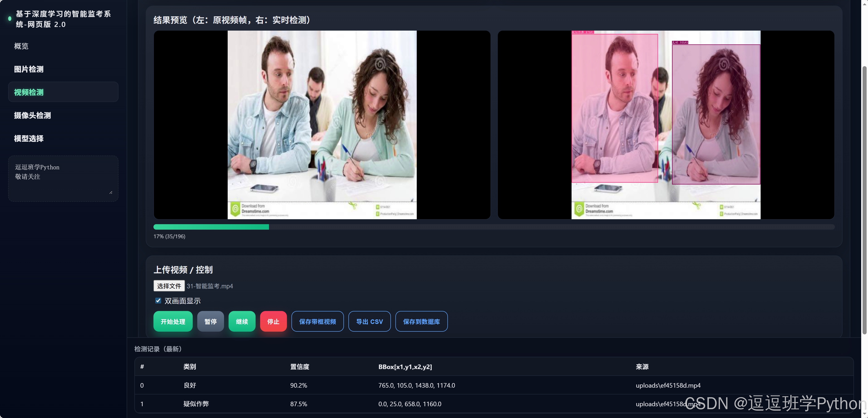Viewport: 868px width, 418px height.
Task: Click the green video progress bar
Action: click(211, 227)
